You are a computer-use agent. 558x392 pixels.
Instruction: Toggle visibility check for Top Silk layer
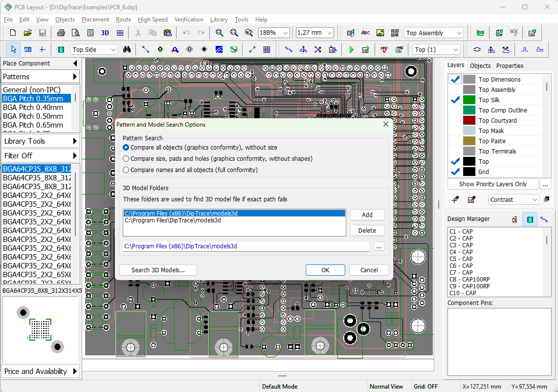(455, 100)
